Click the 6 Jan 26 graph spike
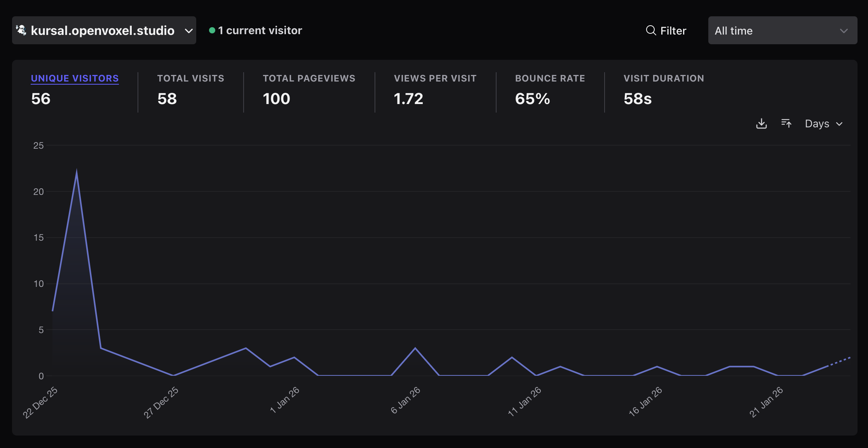Image resolution: width=868 pixels, height=448 pixels. pos(415,348)
